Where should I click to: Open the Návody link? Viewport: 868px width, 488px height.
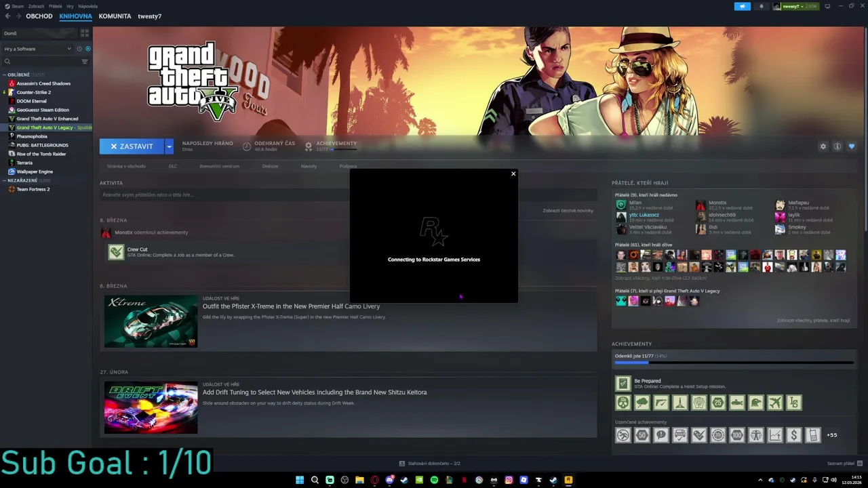[x=309, y=166]
